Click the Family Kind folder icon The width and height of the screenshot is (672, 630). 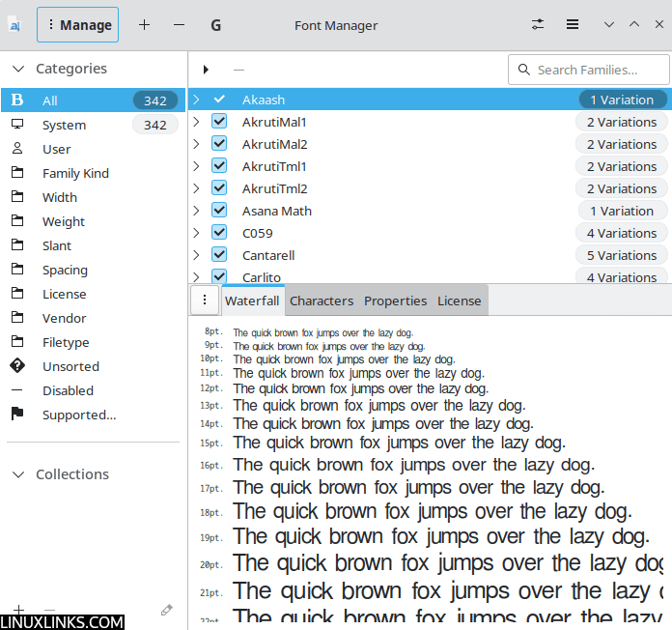[17, 173]
